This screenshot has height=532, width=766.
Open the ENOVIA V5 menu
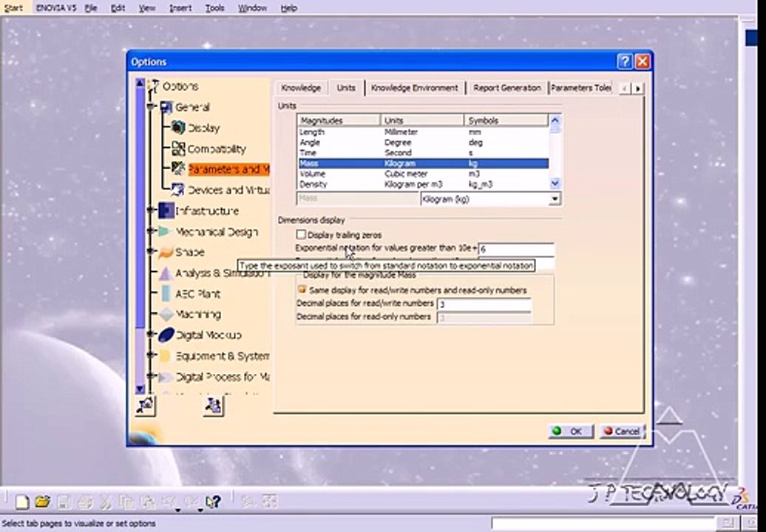pos(56,8)
